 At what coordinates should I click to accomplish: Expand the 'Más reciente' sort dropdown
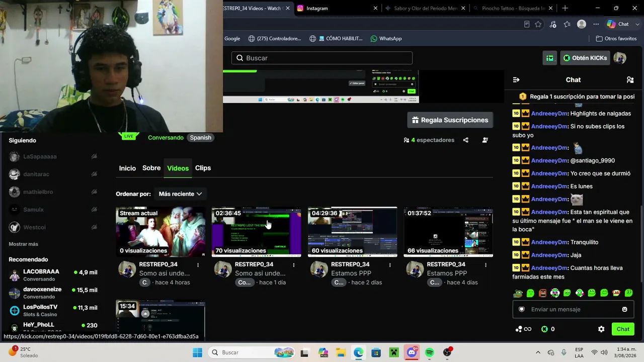(180, 194)
